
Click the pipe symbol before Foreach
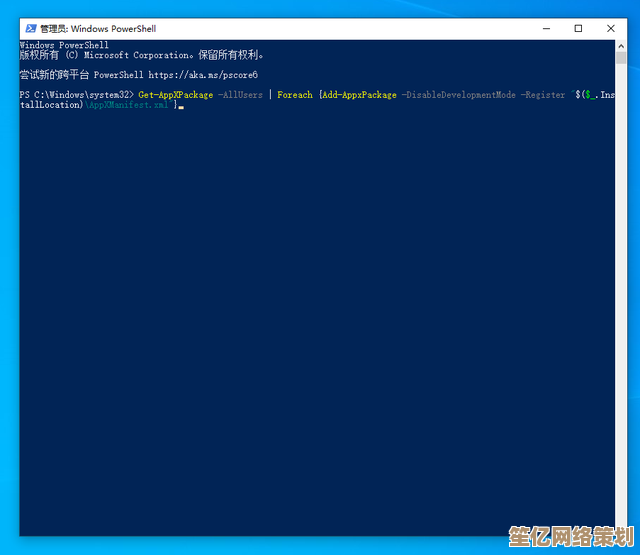pos(270,95)
